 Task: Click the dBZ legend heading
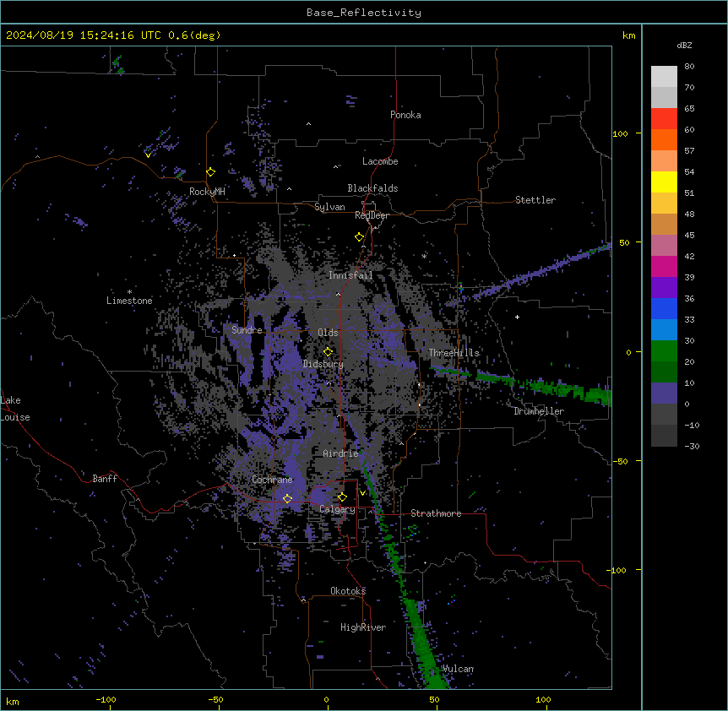684,46
